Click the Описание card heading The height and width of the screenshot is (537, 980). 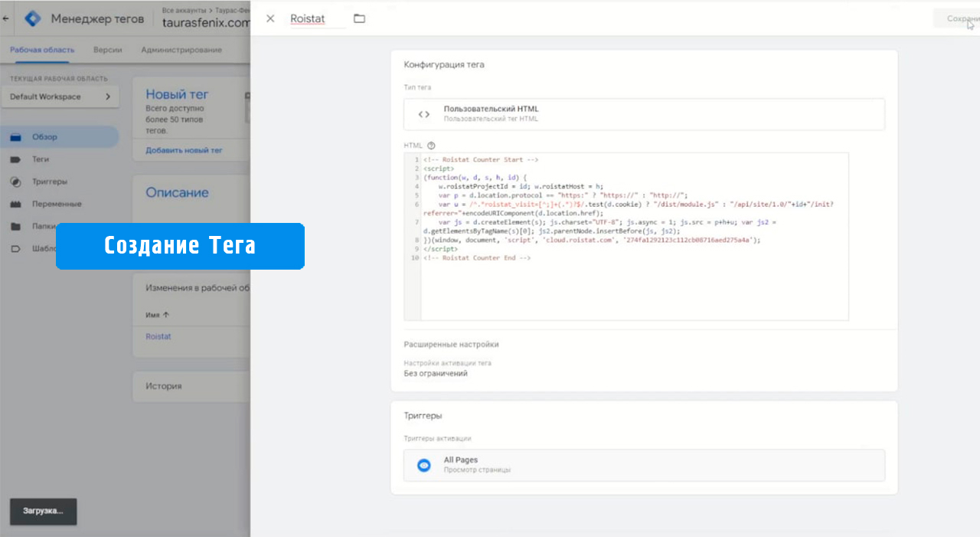[177, 193]
